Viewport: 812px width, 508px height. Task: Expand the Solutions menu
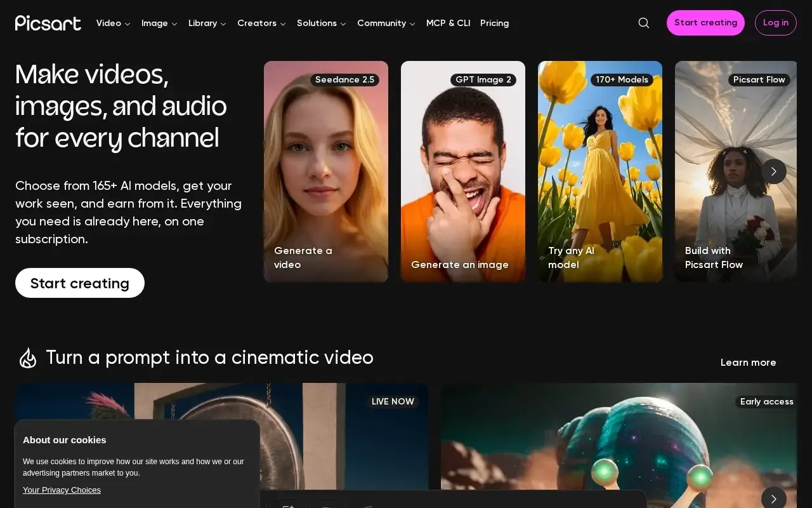coord(322,23)
